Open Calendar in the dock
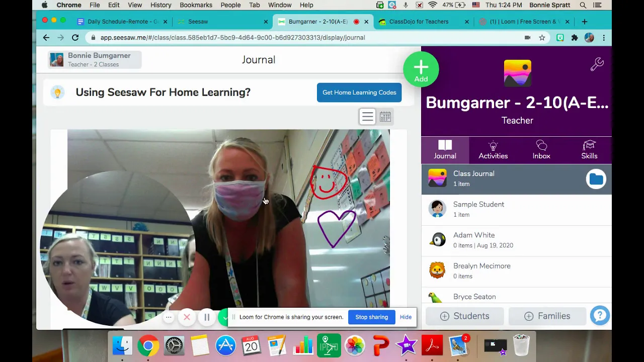This screenshot has width=644, height=362. pos(251,345)
